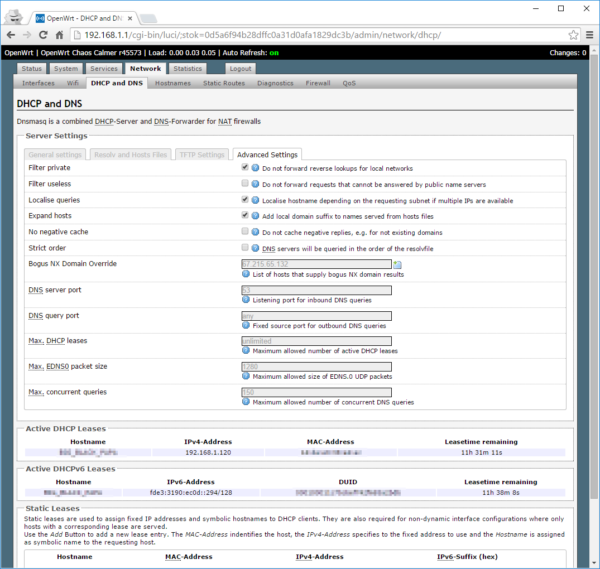Click the help icon under Max. concurrent queries
600x569 pixels.
tap(246, 402)
